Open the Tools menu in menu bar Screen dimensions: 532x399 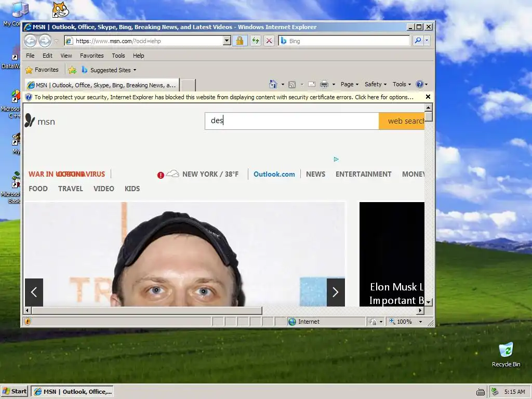coord(118,56)
